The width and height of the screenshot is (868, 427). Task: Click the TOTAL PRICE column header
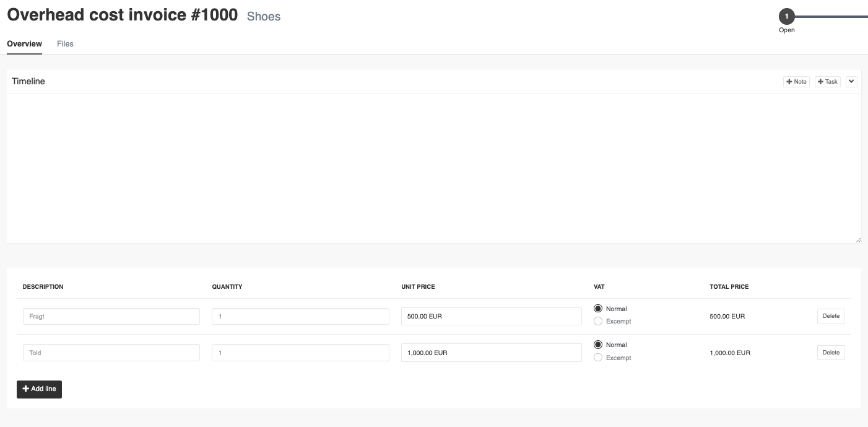click(x=729, y=287)
